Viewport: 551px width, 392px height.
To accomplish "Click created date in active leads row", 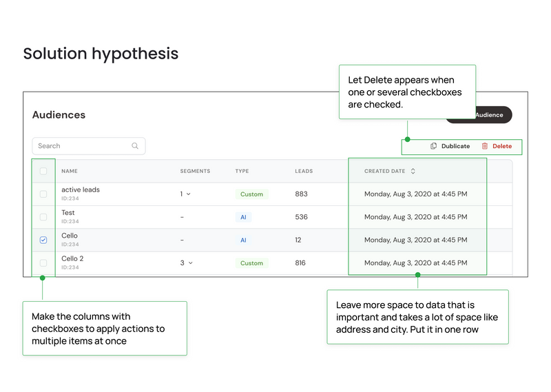I will (x=416, y=194).
